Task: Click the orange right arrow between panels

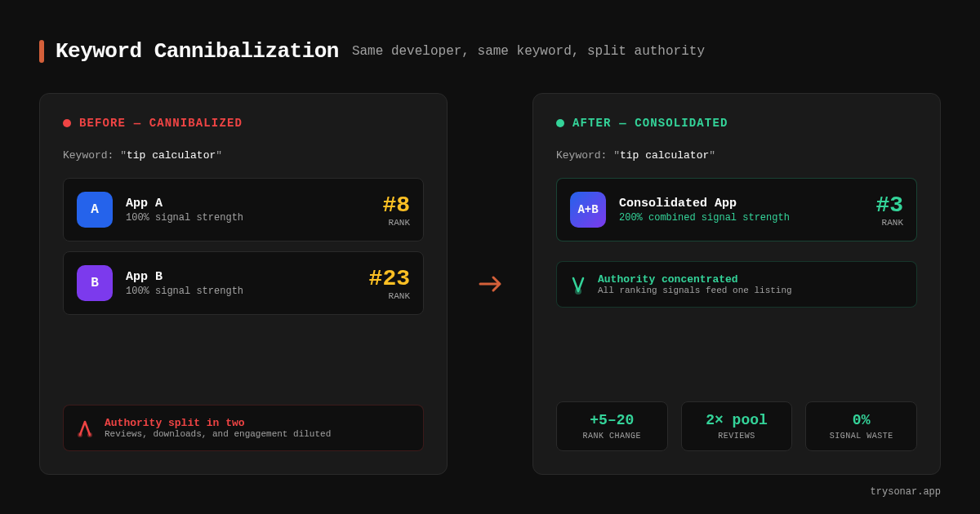Action: tap(490, 284)
